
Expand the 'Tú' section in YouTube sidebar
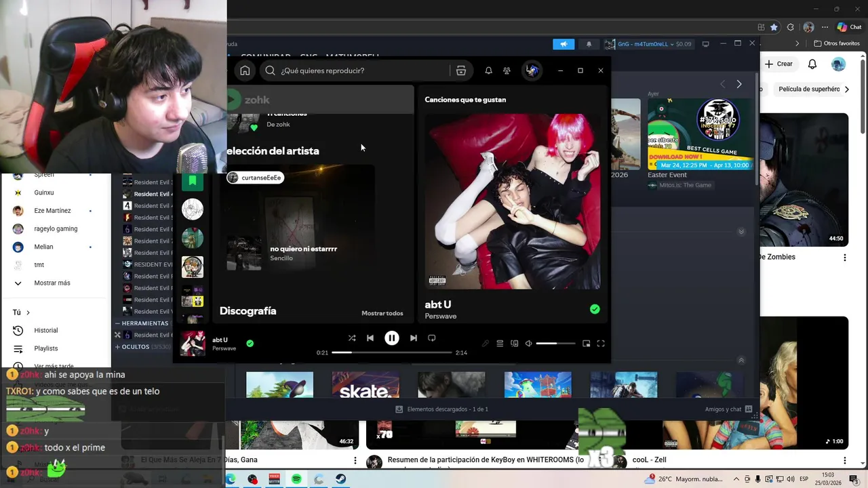click(21, 312)
